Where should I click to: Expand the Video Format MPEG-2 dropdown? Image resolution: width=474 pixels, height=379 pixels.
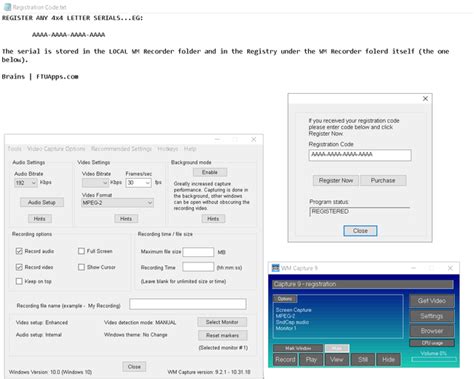pyautogui.click(x=117, y=203)
